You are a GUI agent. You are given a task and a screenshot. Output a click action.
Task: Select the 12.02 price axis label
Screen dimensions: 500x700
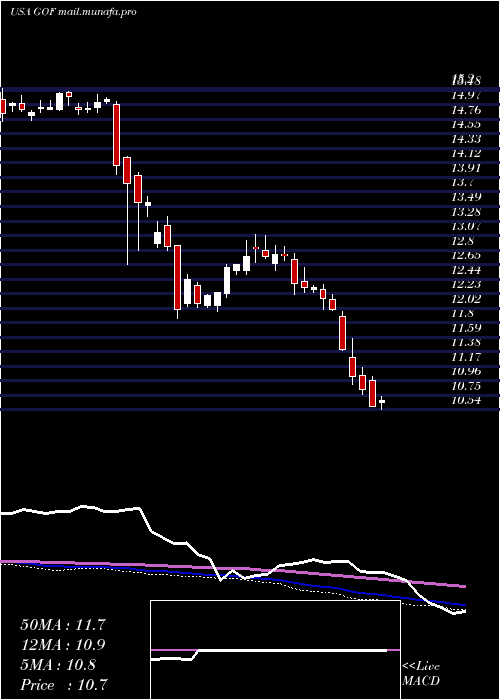coord(466,299)
